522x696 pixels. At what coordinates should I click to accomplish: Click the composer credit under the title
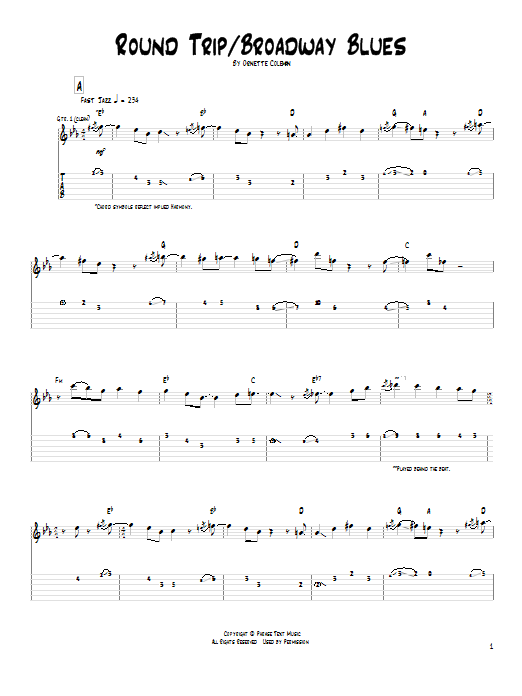[x=261, y=63]
